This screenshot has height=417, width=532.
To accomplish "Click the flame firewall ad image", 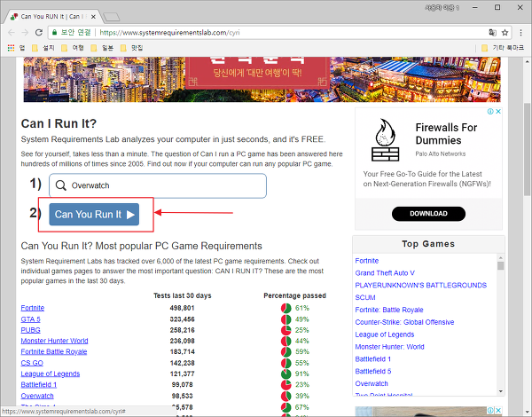I will (385, 139).
